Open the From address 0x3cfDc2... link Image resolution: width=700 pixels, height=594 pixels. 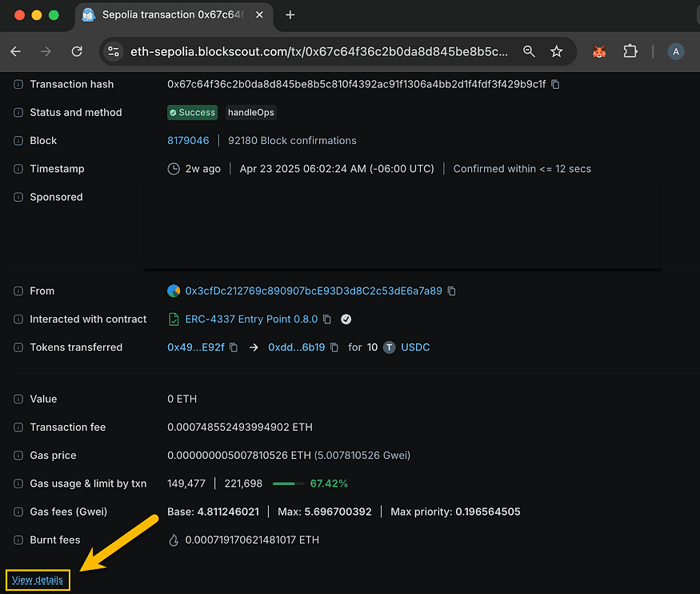click(314, 291)
